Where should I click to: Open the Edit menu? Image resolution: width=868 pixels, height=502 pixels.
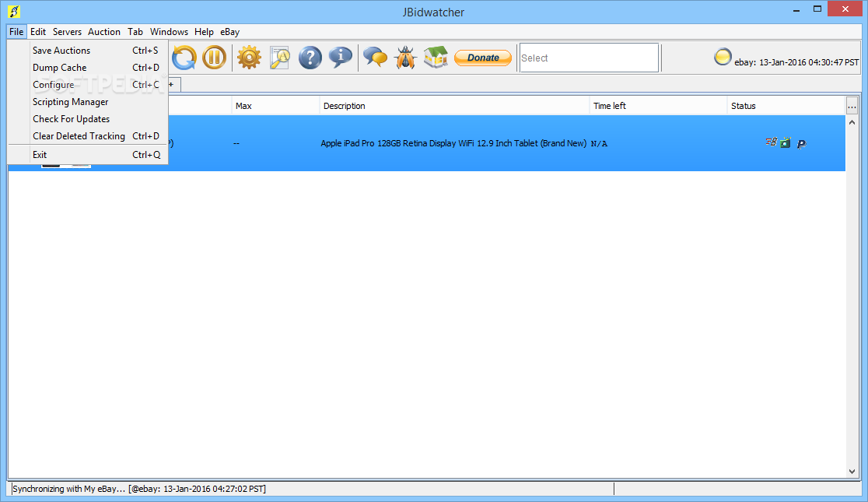(x=38, y=32)
